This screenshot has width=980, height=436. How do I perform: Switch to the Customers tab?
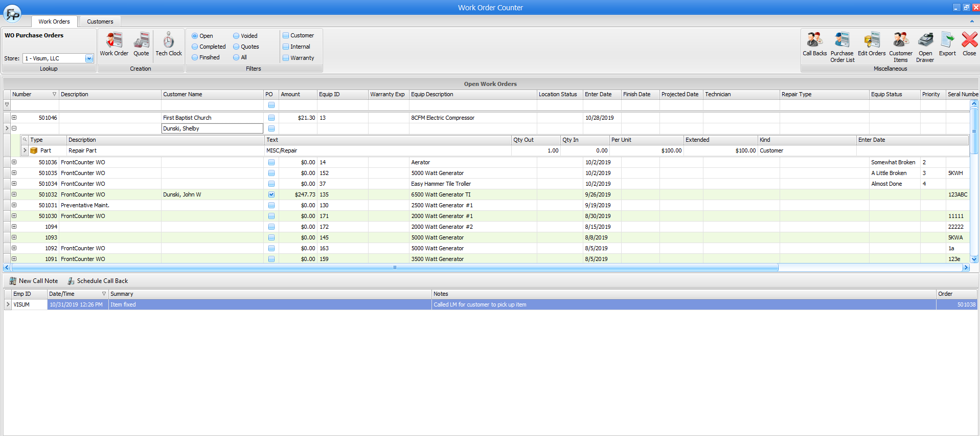pos(100,21)
